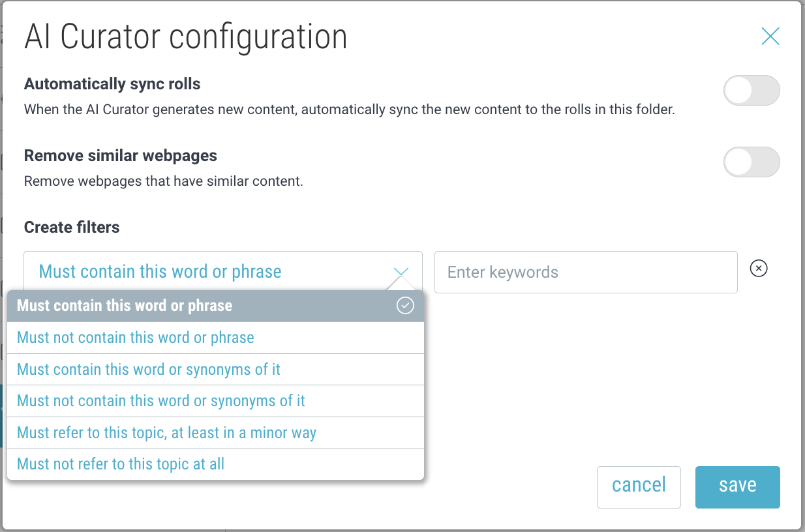Remove the filter row with circled X icon
The height and width of the screenshot is (532, 805).
click(x=759, y=269)
